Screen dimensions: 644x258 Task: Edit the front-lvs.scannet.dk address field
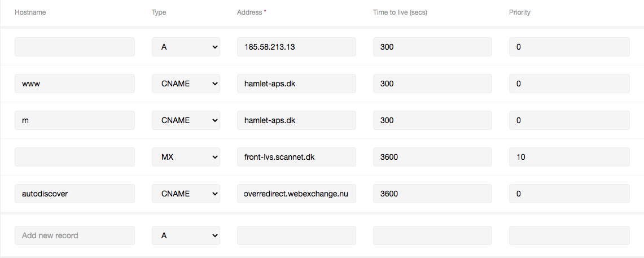point(296,157)
